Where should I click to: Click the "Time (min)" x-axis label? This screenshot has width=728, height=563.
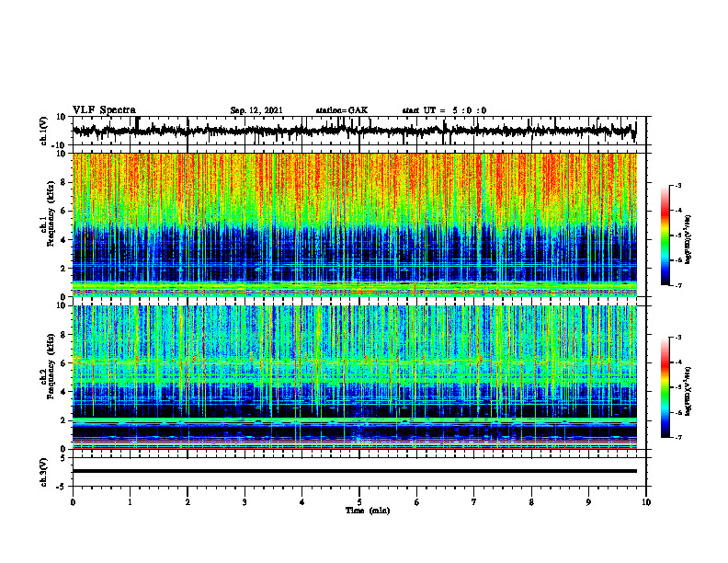point(368,511)
